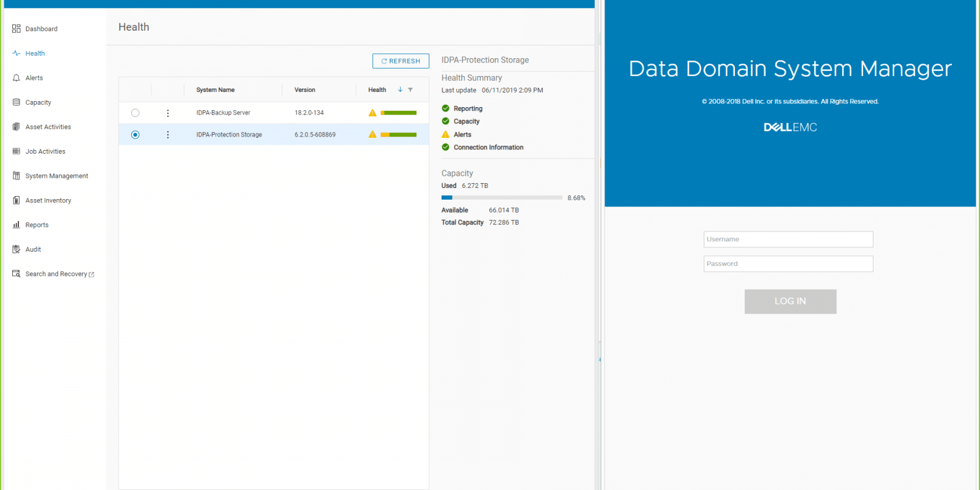Screen dimensions: 980x490
Task: Click the Search and Recovery icon
Action: tap(17, 274)
